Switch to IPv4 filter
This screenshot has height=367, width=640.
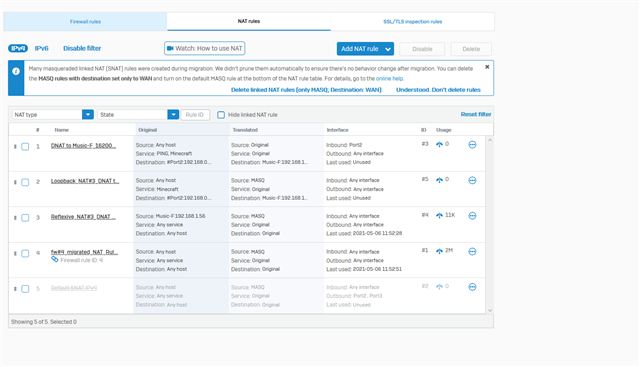pyautogui.click(x=18, y=48)
